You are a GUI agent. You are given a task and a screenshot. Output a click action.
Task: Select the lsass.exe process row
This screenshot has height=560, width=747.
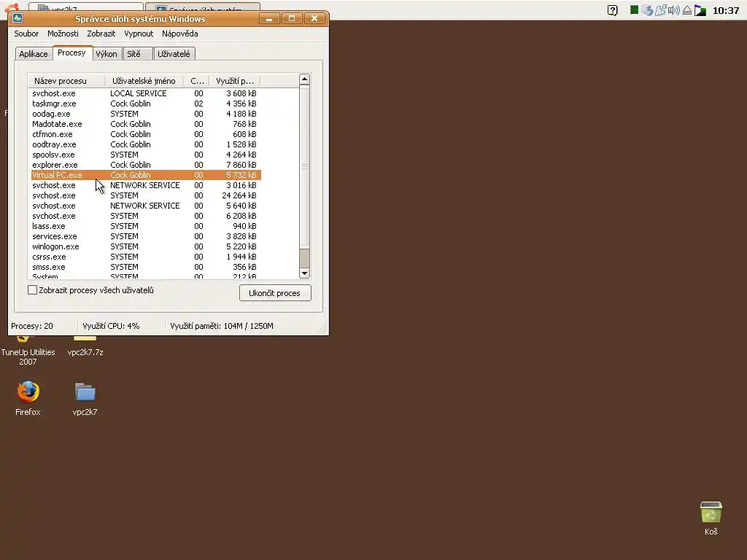[x=146, y=226]
